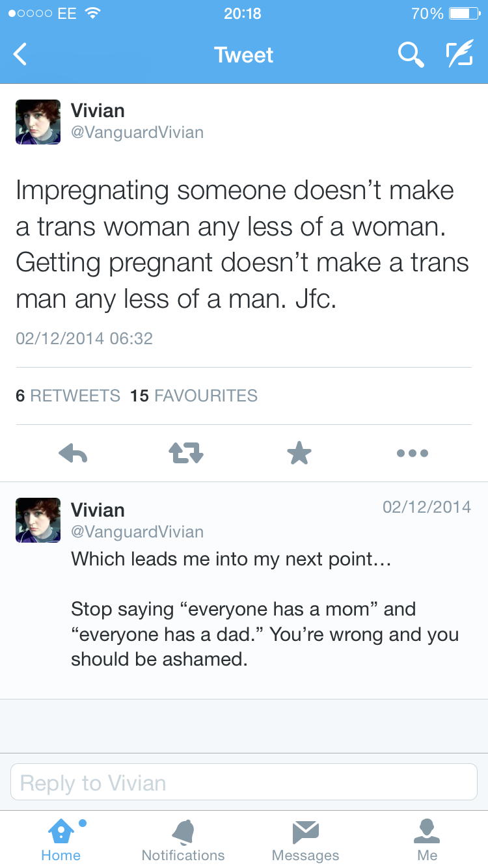View the 6 Retweets list
Image resolution: width=488 pixels, height=868 pixels.
[x=68, y=396]
